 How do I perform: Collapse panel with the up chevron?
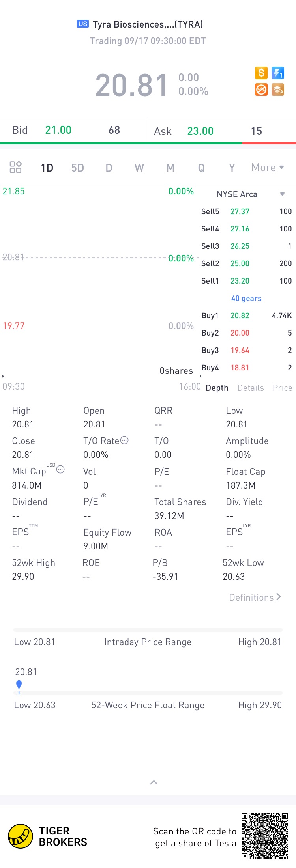(154, 782)
